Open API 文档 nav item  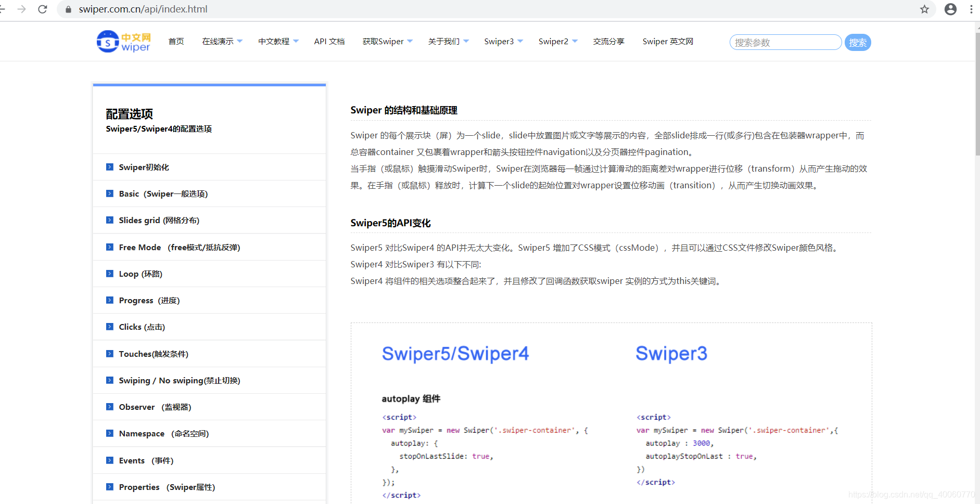[x=329, y=42]
